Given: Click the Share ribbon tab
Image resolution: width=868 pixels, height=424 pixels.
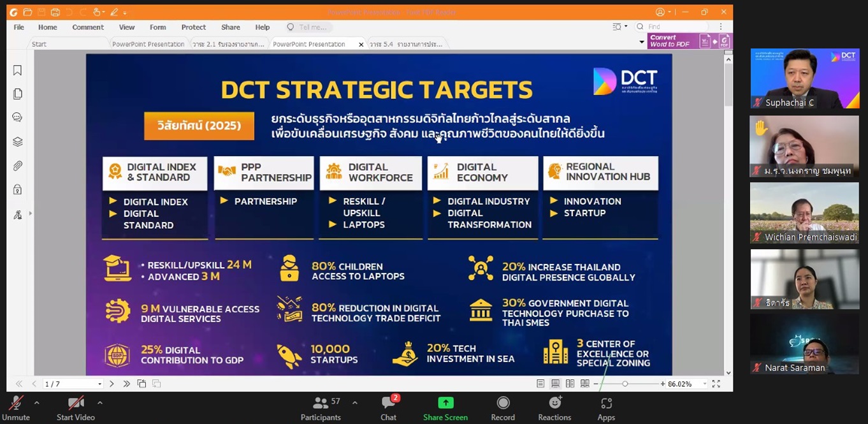Looking at the screenshot, I should (231, 27).
